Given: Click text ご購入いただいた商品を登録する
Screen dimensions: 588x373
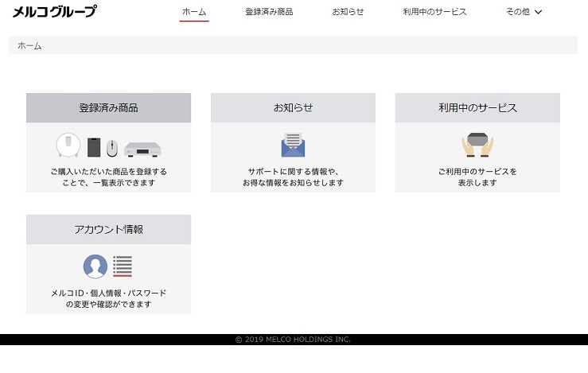Looking at the screenshot, I should [109, 171].
